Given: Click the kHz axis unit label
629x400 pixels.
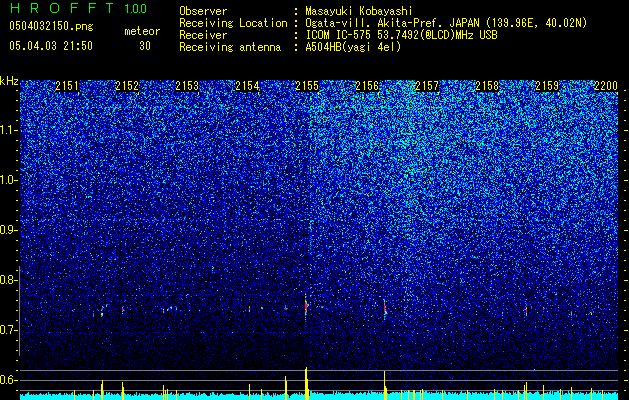Looking at the screenshot, I should tap(9, 81).
